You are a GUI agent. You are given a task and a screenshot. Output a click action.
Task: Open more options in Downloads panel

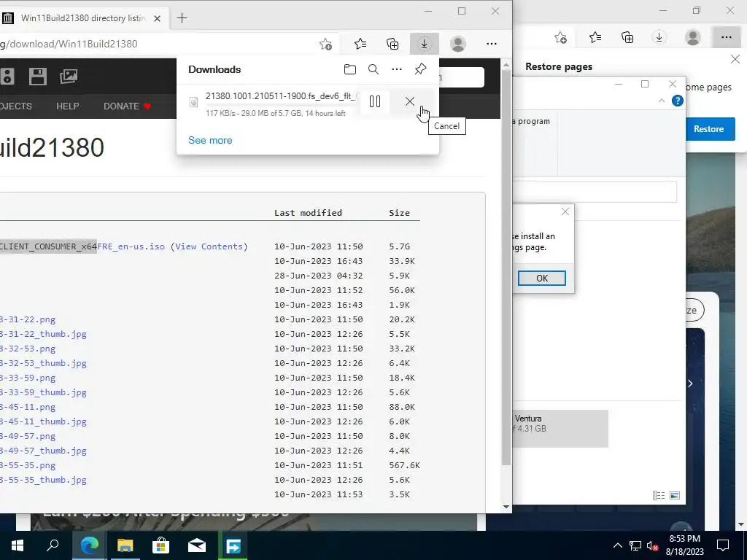(x=396, y=69)
